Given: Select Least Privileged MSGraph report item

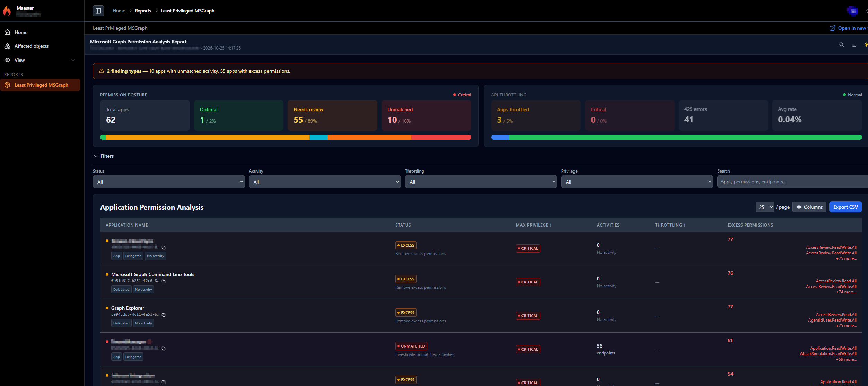Looking at the screenshot, I should [x=40, y=85].
